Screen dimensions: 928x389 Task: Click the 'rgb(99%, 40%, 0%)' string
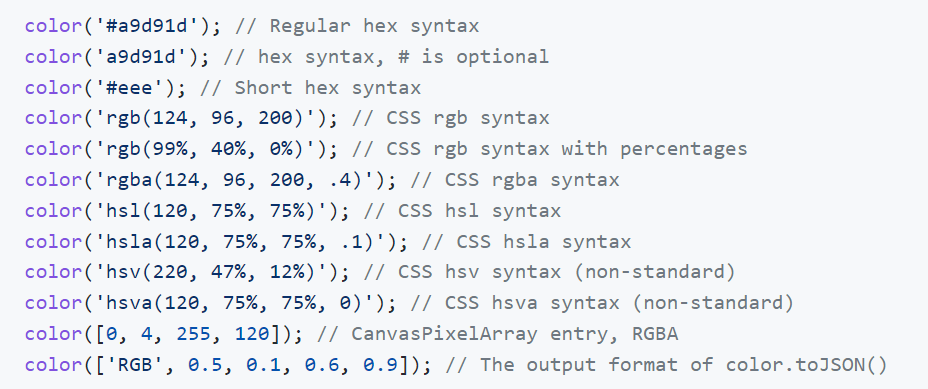[x=205, y=149]
